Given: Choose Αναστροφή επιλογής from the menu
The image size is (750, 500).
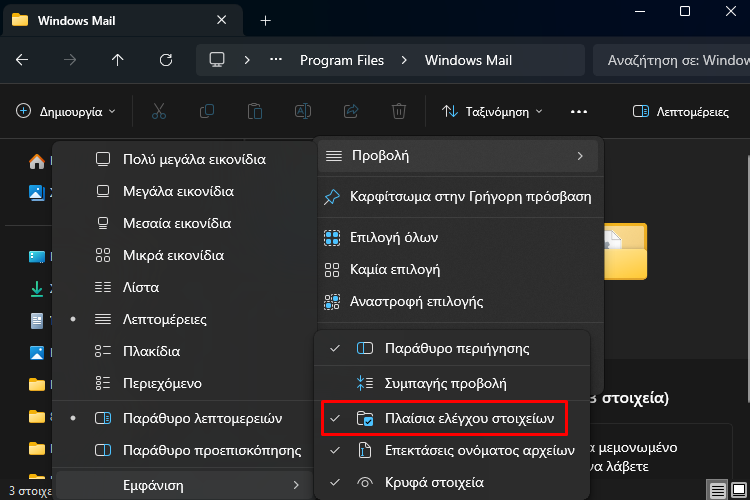Looking at the screenshot, I should click(x=458, y=301).
